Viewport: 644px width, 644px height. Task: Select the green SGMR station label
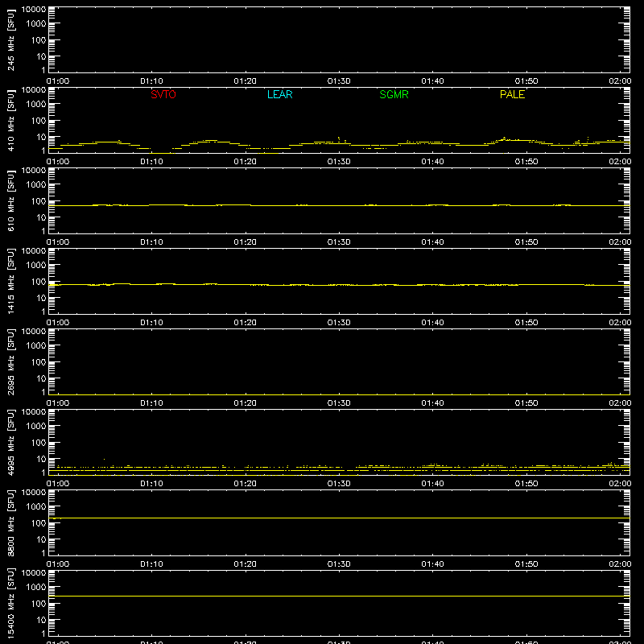pyautogui.click(x=394, y=94)
